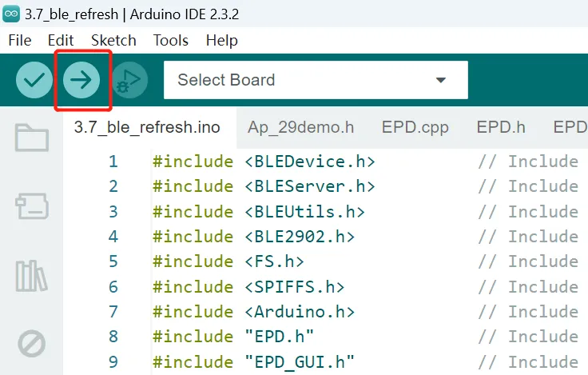This screenshot has width=588, height=375.
Task: Switch to the EPD.cpp tab
Action: pyautogui.click(x=415, y=127)
